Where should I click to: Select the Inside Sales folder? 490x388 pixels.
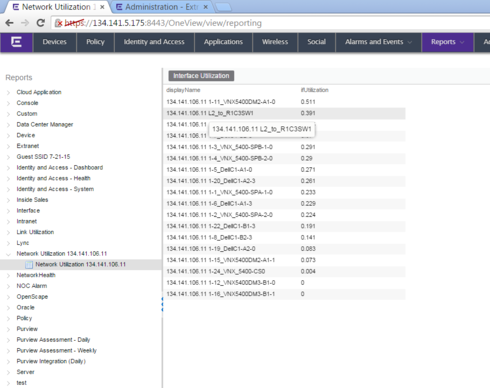pos(32,200)
